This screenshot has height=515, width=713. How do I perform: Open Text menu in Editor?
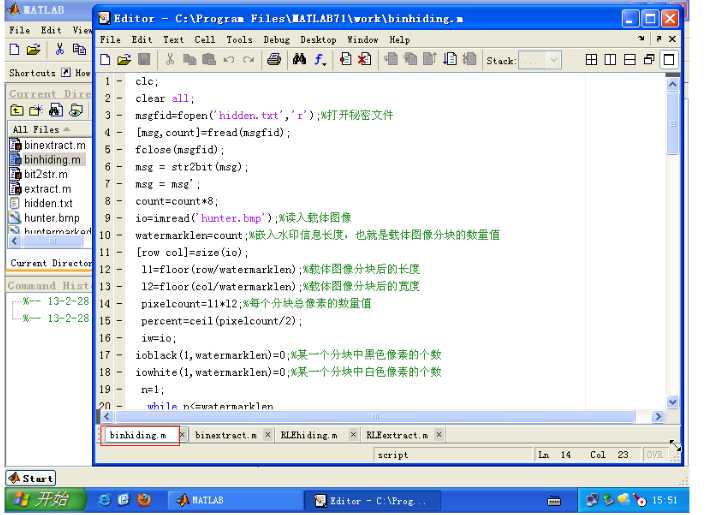174,40
